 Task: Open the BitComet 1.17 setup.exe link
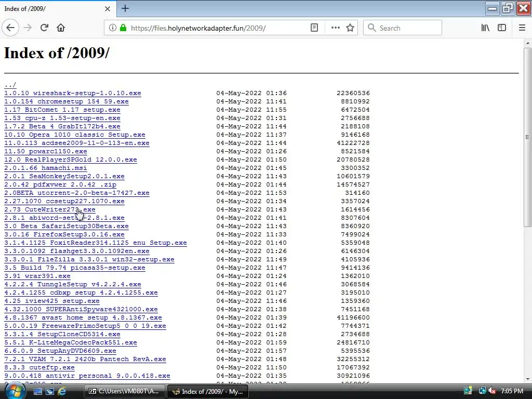click(62, 110)
